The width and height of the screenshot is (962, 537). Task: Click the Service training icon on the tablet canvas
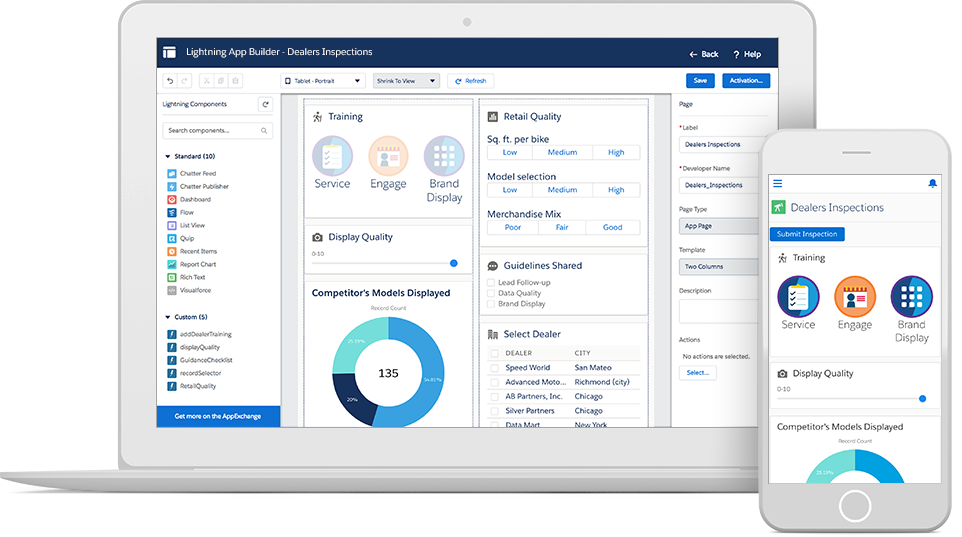(x=332, y=156)
